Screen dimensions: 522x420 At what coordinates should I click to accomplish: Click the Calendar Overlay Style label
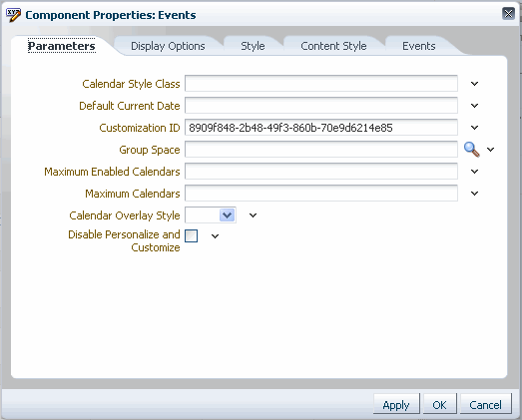125,215
